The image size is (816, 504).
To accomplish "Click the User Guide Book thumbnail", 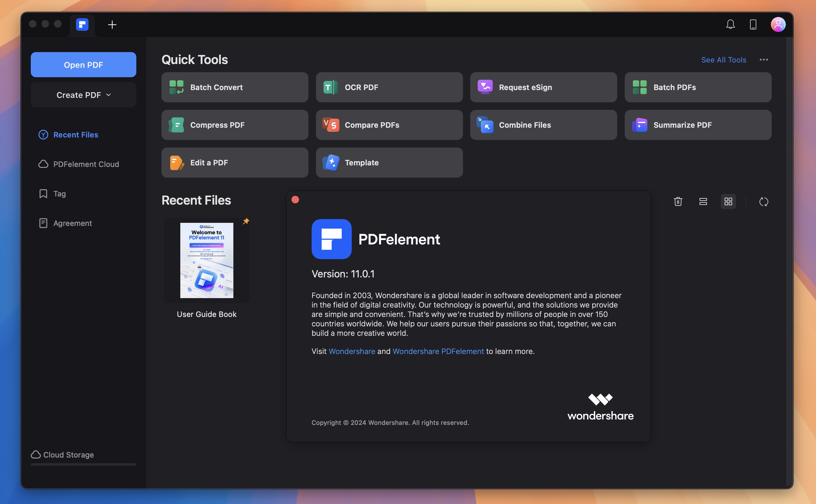I will click(206, 260).
